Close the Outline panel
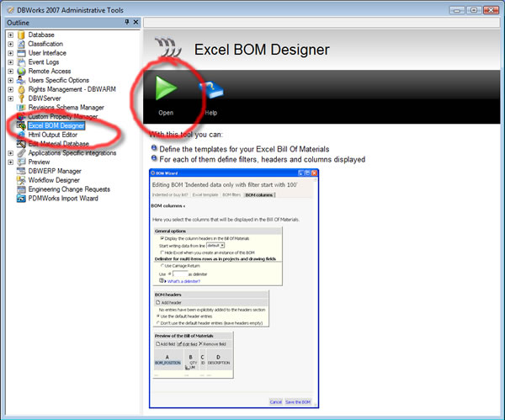This screenshot has height=420, width=505. [x=136, y=22]
